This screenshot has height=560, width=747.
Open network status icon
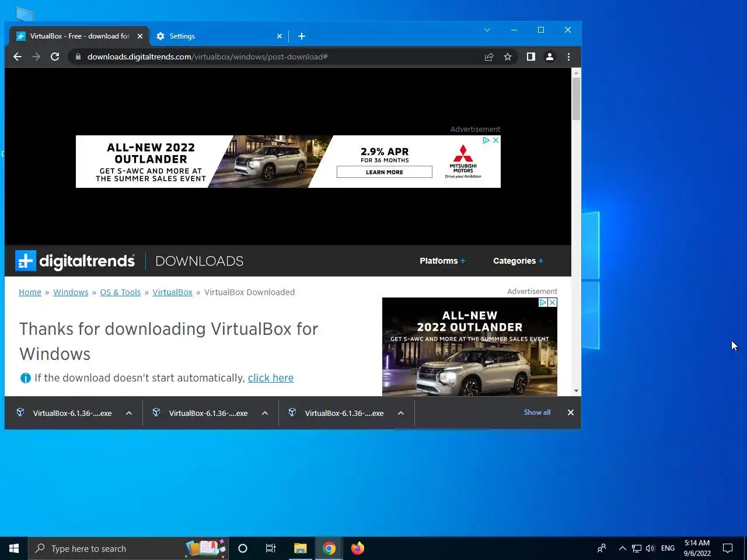point(637,548)
